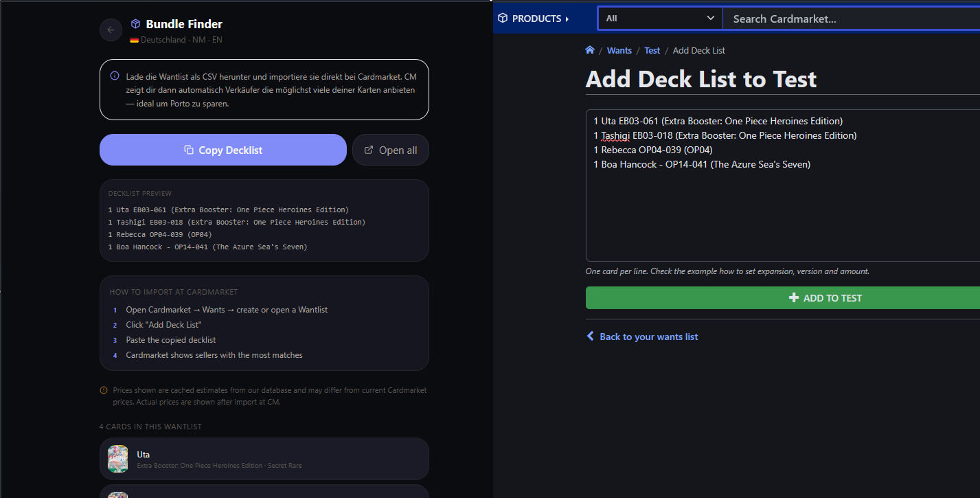980x498 pixels.
Task: Focus the Search Cardmarket field
Action: [852, 19]
